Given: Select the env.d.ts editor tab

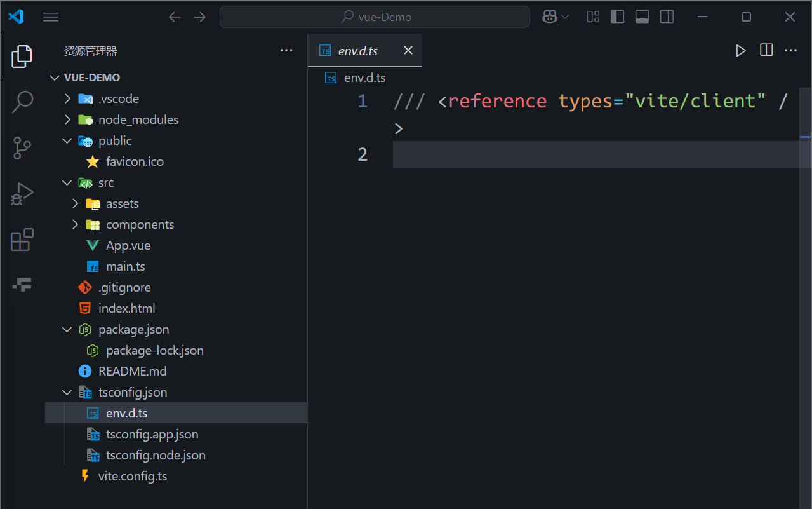Looking at the screenshot, I should pyautogui.click(x=364, y=50).
